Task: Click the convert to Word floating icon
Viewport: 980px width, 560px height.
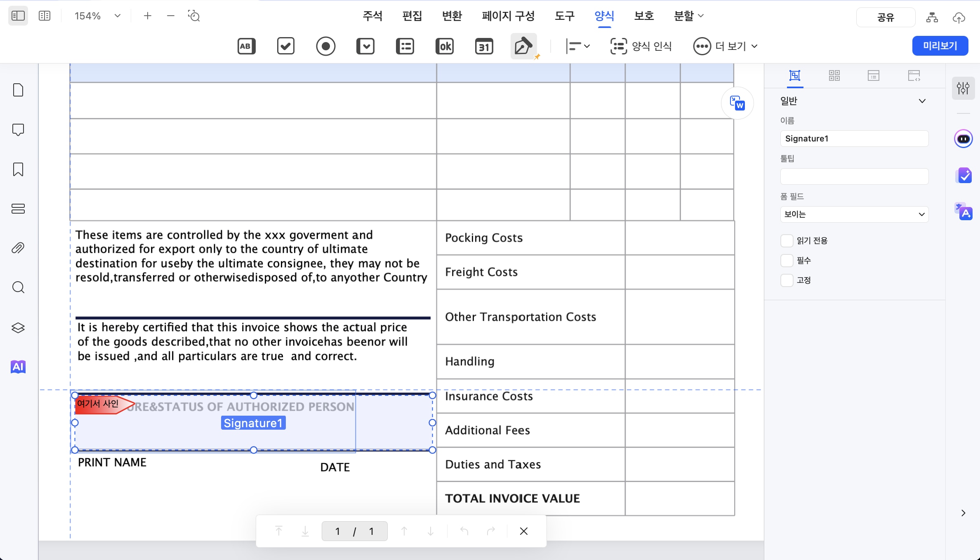Action: coord(737,103)
